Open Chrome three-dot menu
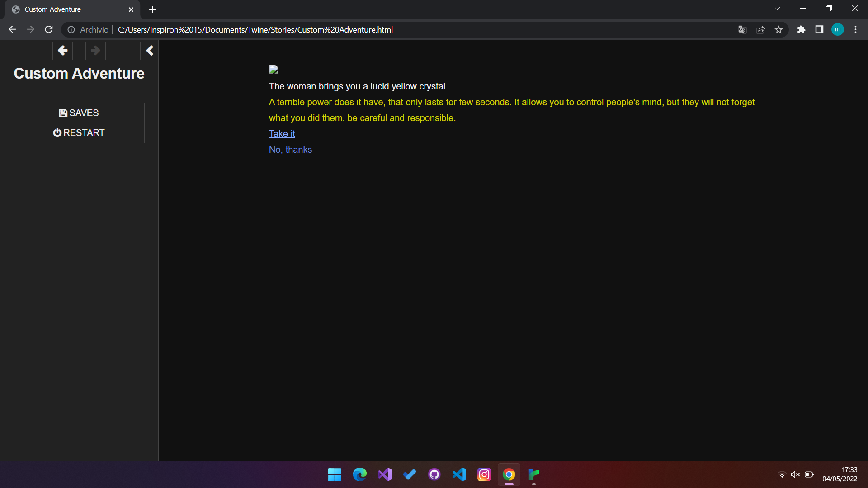Image resolution: width=868 pixels, height=488 pixels. tap(855, 30)
